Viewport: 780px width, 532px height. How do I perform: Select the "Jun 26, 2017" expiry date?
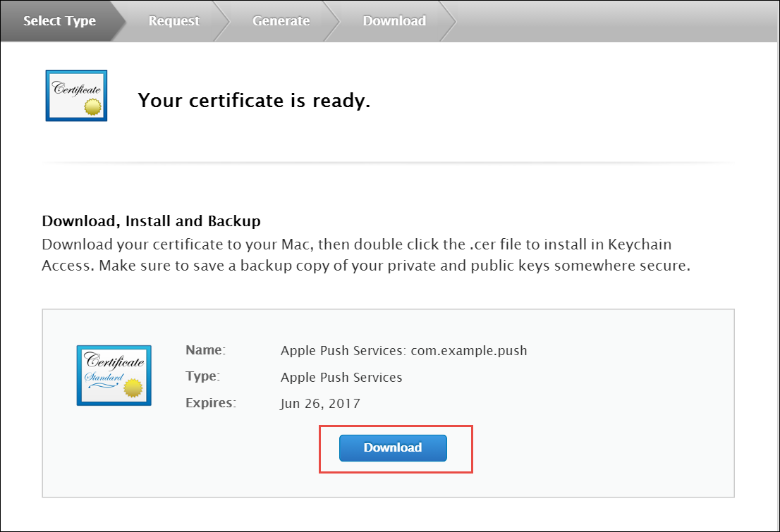pos(320,404)
